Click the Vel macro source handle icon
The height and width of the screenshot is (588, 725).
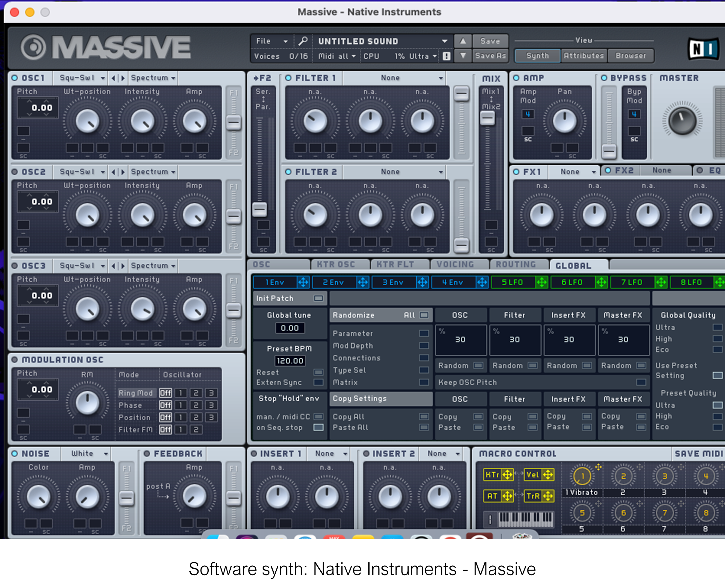point(548,475)
